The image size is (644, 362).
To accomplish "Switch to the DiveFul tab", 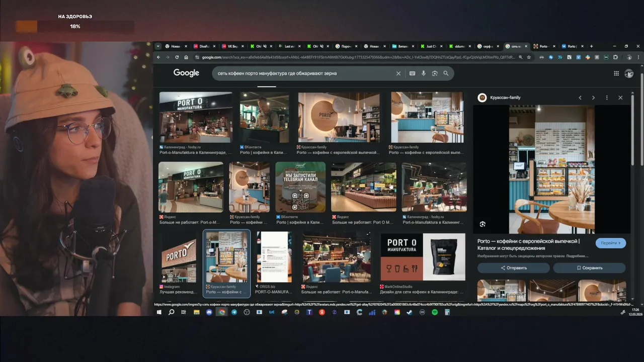I will (204, 46).
